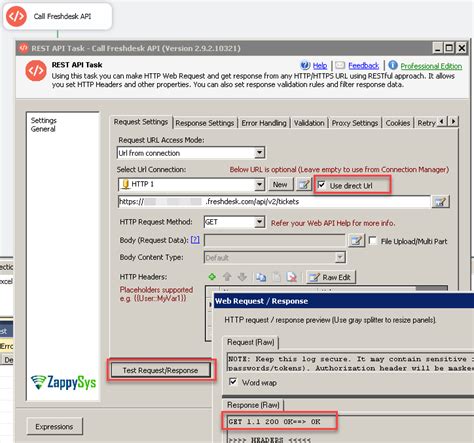The image size is (474, 443).
Task: Click the Request raw log text box
Action: pos(350,363)
